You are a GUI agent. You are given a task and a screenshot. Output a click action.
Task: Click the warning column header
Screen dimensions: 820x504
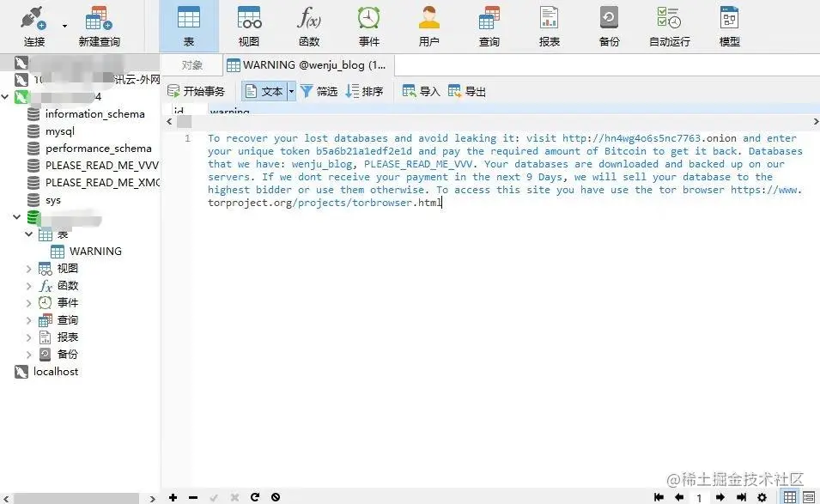[x=229, y=110]
